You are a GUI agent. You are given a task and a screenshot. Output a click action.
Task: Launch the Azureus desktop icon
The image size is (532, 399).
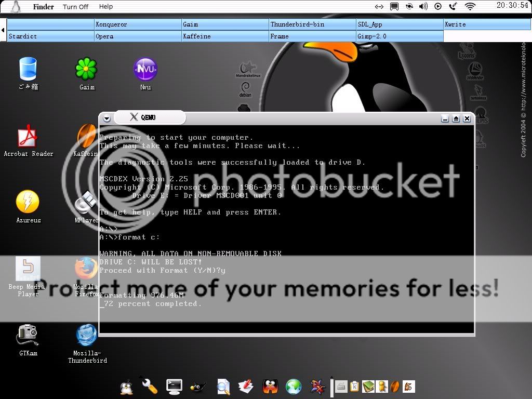coord(28,202)
